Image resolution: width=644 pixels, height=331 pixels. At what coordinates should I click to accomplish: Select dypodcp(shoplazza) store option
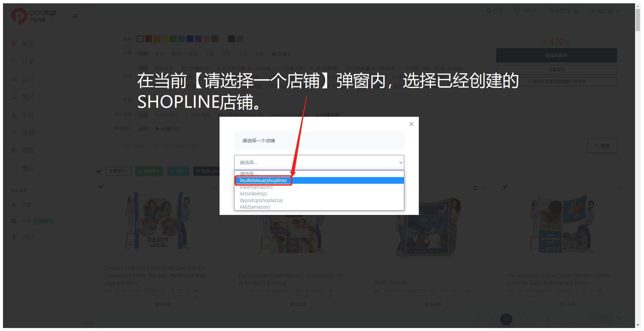tap(319, 200)
